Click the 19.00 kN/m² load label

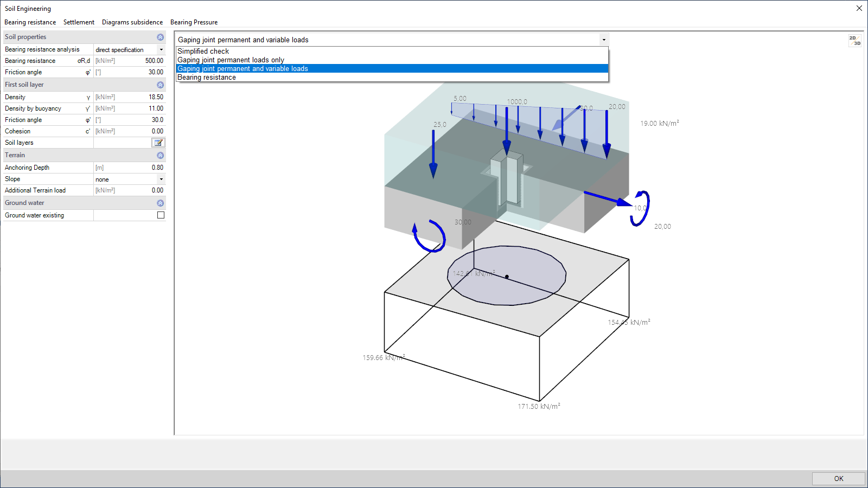(x=660, y=123)
